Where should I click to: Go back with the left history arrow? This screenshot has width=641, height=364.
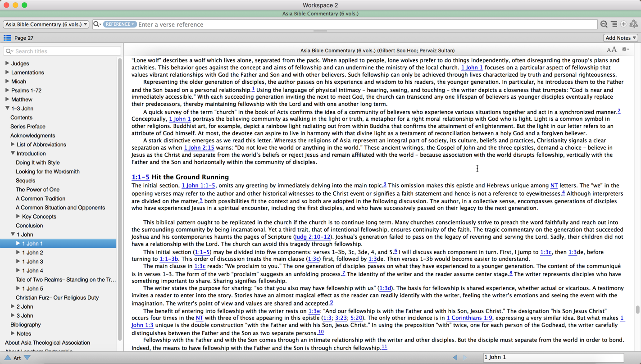click(x=455, y=357)
